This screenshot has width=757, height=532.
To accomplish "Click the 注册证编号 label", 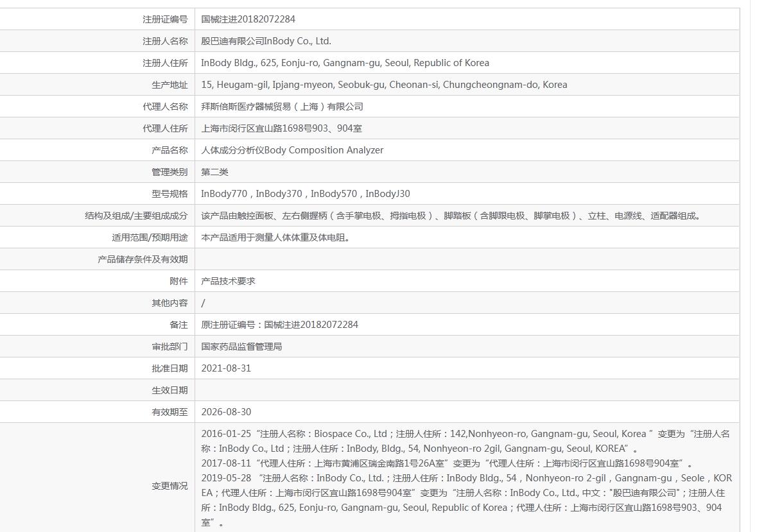I will [x=165, y=19].
